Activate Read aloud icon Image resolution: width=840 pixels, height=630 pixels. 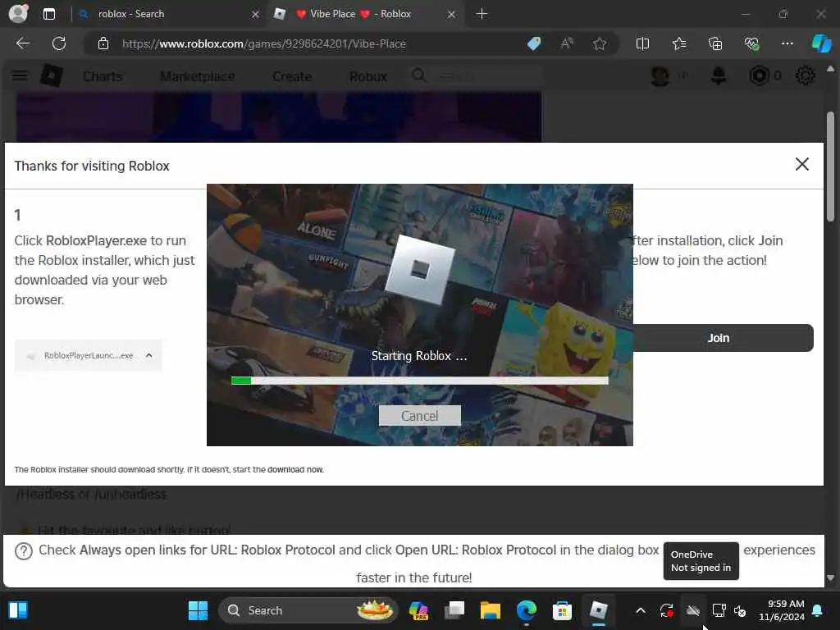[x=567, y=43]
